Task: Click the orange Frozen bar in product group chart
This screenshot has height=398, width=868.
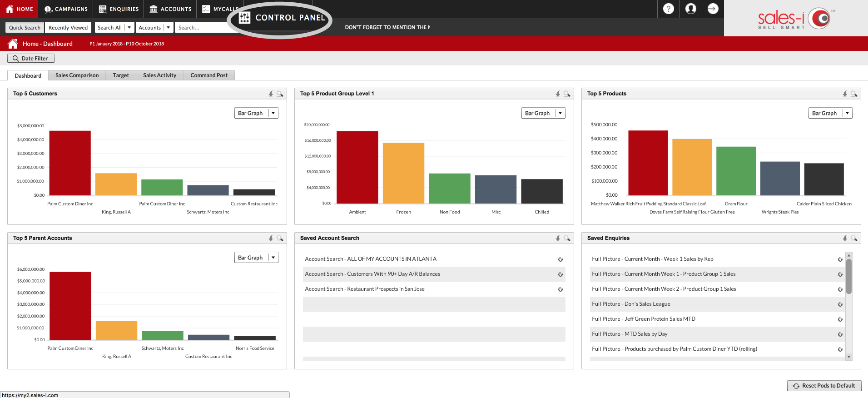Action: point(403,173)
